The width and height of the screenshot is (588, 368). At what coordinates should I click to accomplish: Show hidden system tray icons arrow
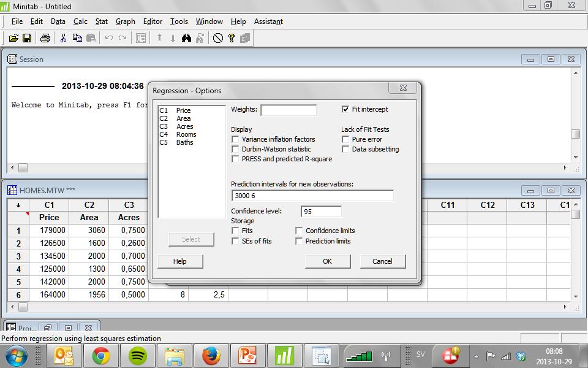coord(476,356)
